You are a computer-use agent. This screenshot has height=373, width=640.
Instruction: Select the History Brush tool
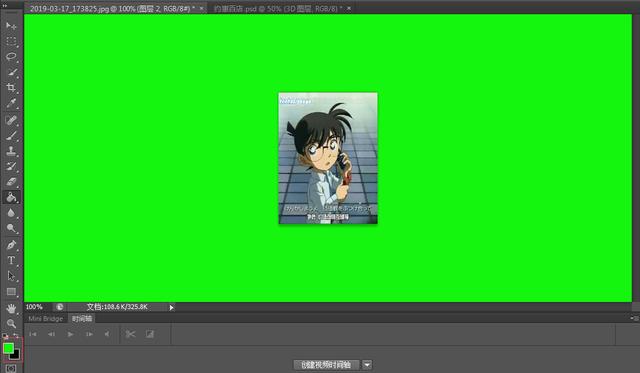11,167
